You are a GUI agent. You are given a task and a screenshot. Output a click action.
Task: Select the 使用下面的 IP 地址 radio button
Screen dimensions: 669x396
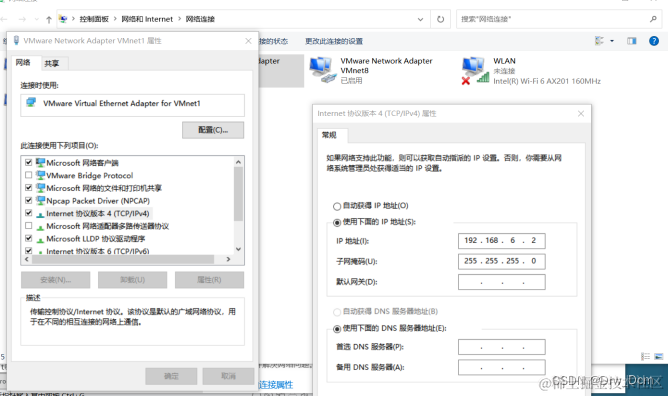pos(337,222)
